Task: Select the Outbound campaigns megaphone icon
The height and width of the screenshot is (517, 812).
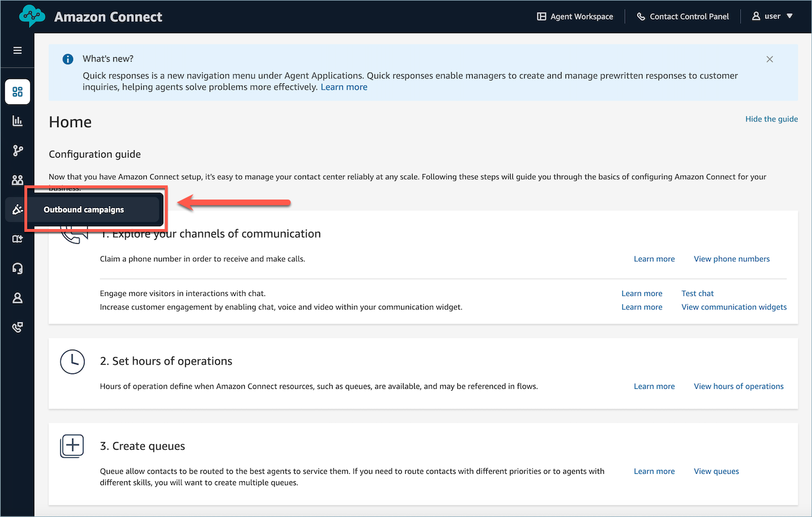Action: 18,209
